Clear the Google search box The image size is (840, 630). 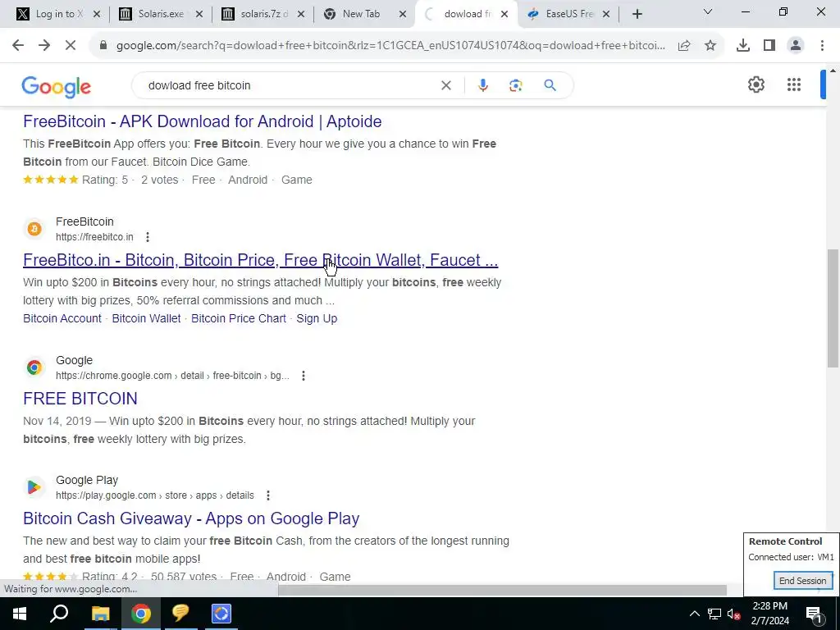(445, 85)
